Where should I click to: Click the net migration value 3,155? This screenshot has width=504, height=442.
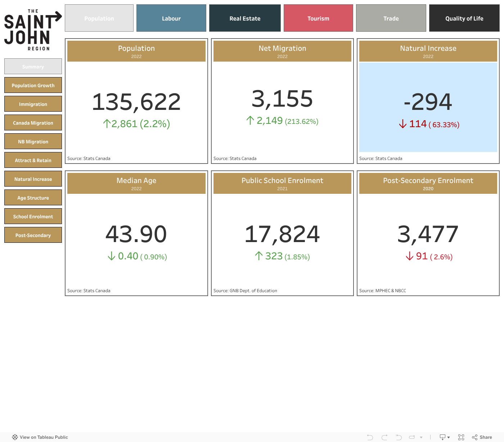tap(282, 99)
